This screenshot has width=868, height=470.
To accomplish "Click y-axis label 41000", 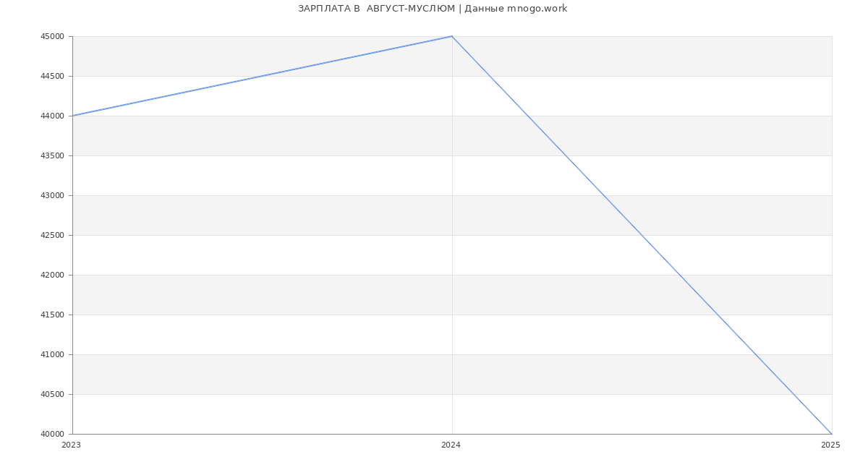I will [53, 354].
